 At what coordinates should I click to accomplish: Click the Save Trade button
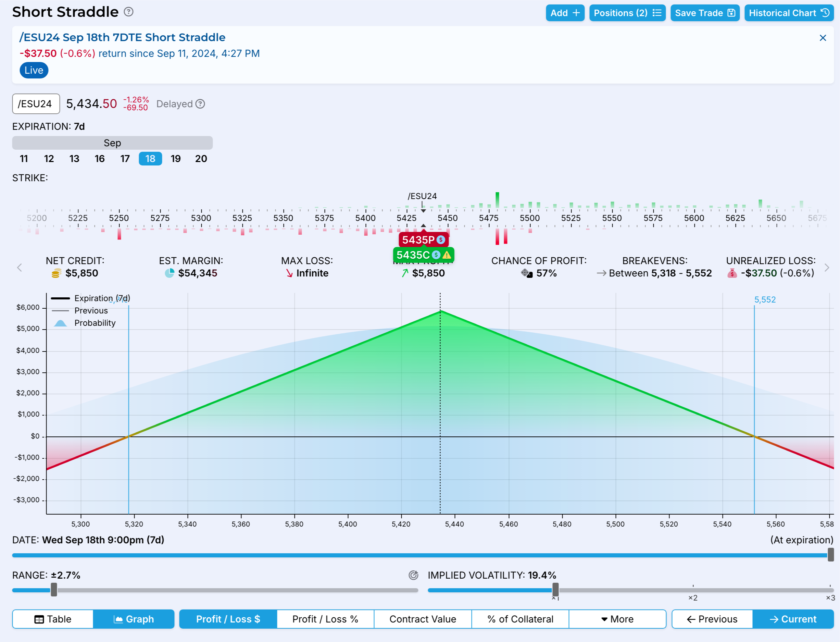click(x=705, y=13)
